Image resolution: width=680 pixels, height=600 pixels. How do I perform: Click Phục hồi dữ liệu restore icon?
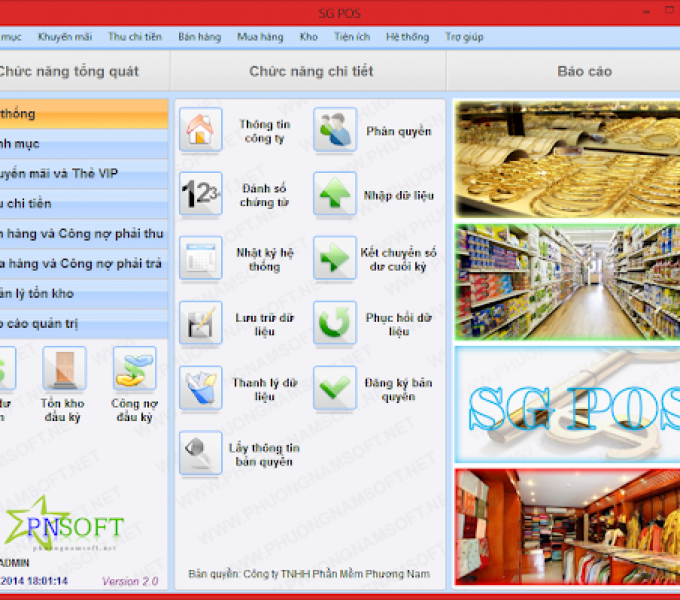click(335, 323)
